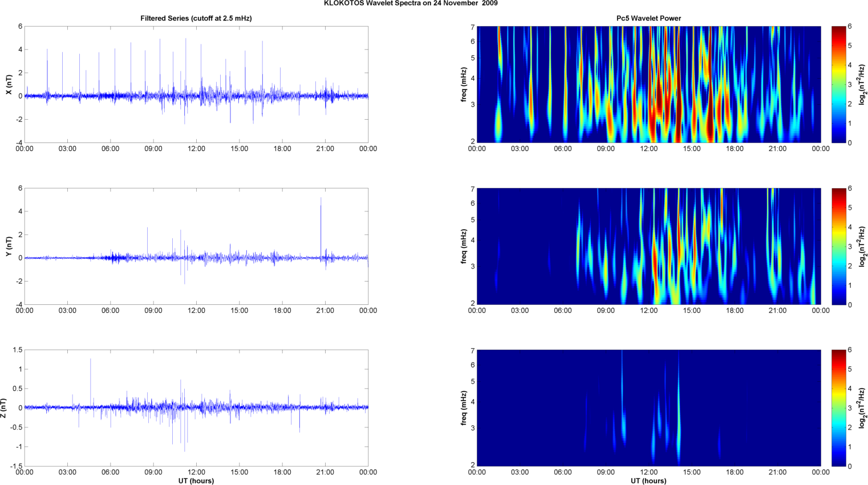
Task: Click the 'X (nT)' axis label
Action: [9, 84]
